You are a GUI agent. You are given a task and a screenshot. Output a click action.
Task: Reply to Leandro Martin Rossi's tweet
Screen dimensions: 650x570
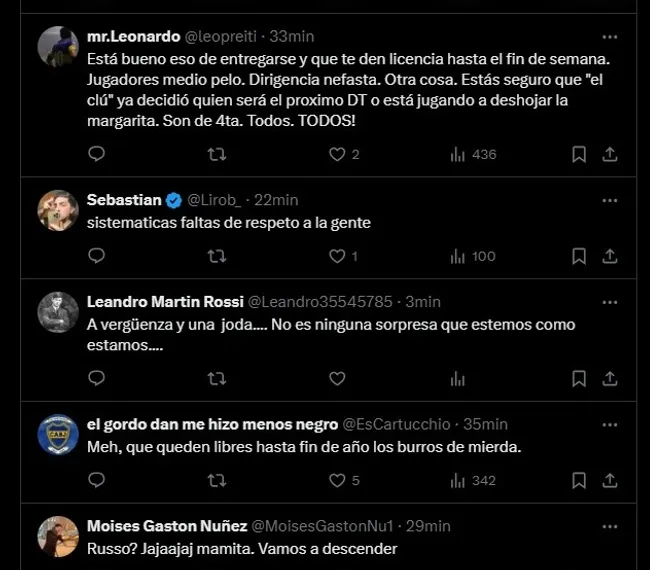96,378
